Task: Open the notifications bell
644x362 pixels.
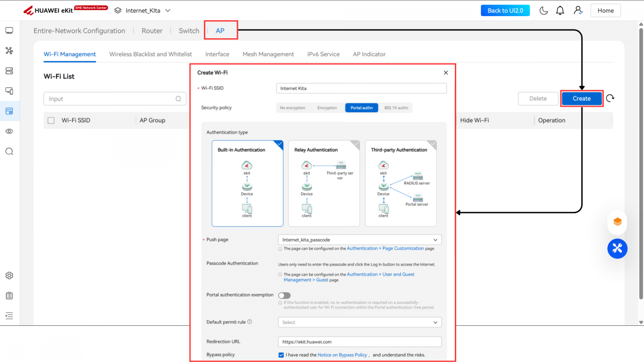Action: [x=560, y=10]
